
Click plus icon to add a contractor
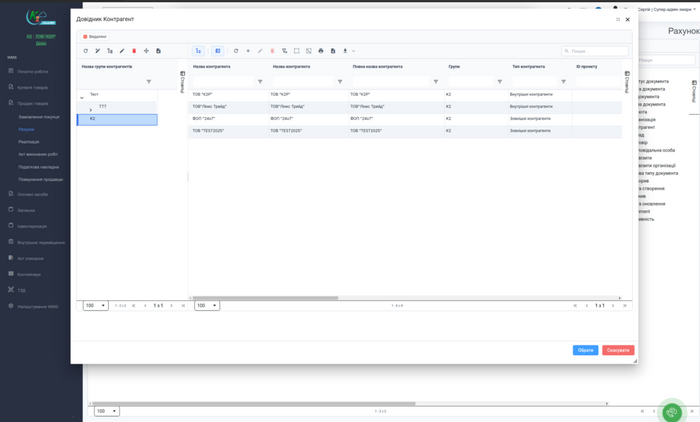point(248,51)
